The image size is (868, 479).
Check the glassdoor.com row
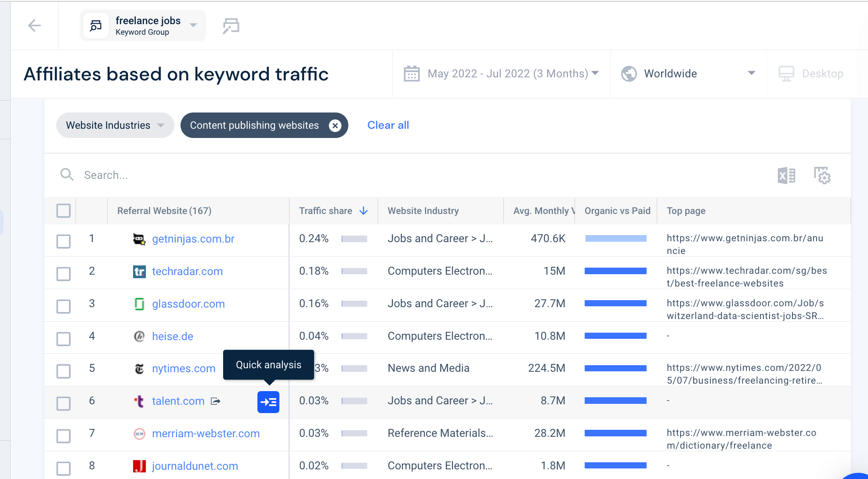coord(64,306)
